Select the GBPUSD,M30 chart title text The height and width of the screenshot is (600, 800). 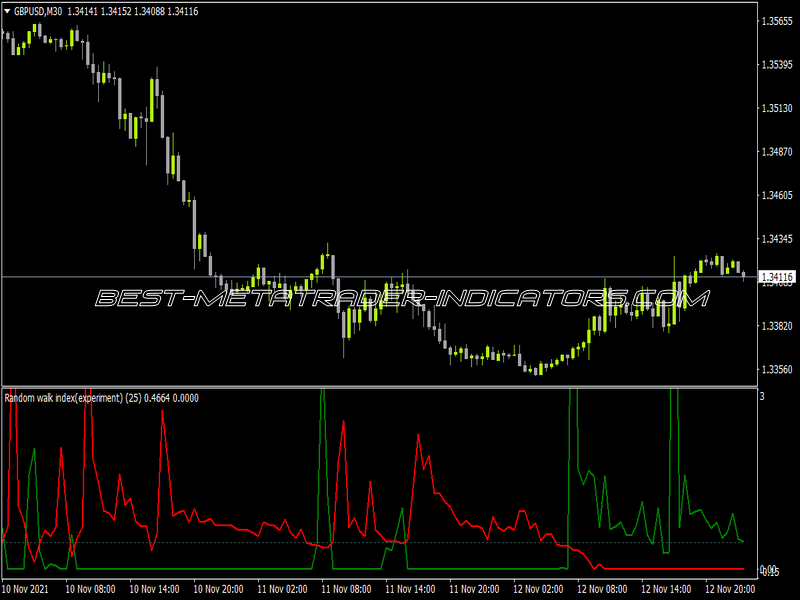(x=38, y=11)
